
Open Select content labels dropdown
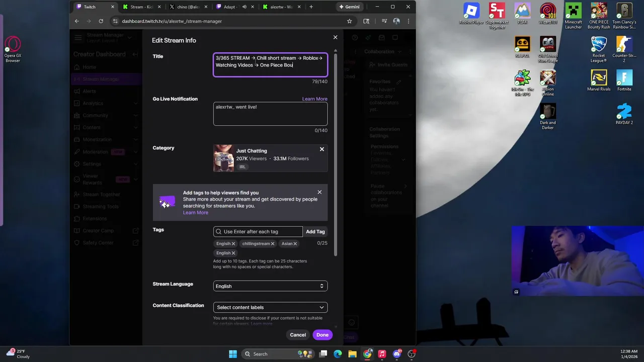point(270,307)
